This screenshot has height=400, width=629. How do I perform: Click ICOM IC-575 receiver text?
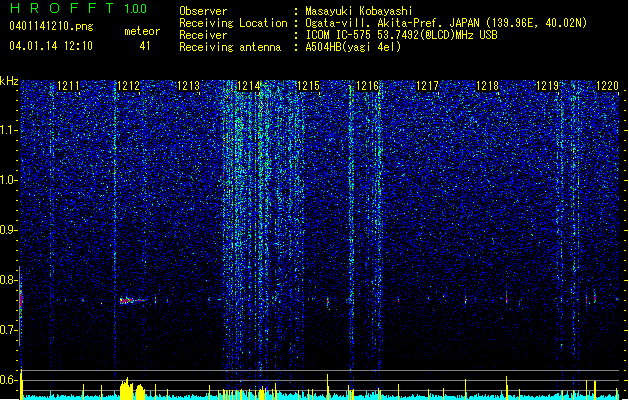tap(402, 35)
